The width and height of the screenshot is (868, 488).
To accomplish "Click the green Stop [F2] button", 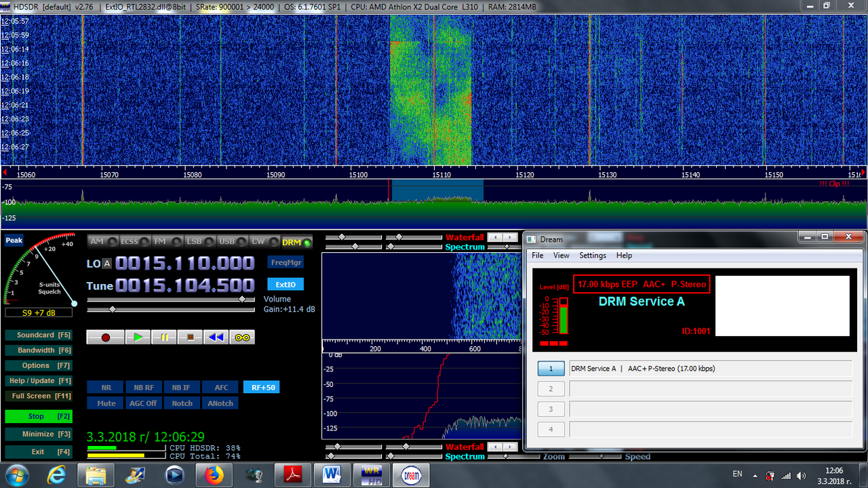I will coord(39,416).
